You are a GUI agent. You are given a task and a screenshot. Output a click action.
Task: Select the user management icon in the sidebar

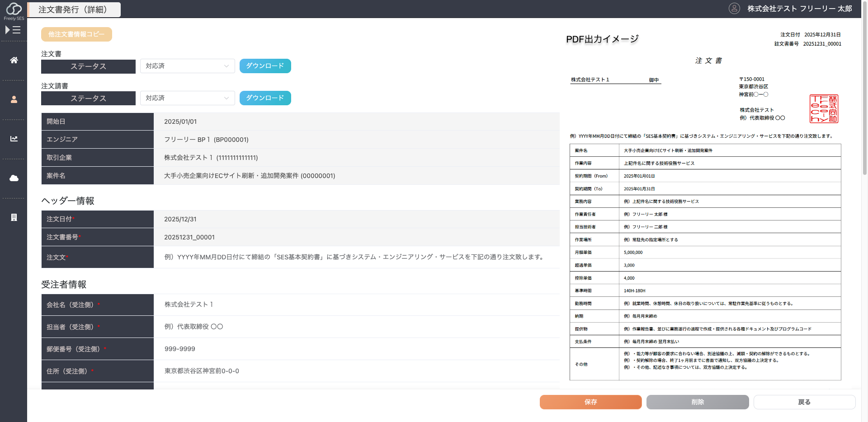14,99
